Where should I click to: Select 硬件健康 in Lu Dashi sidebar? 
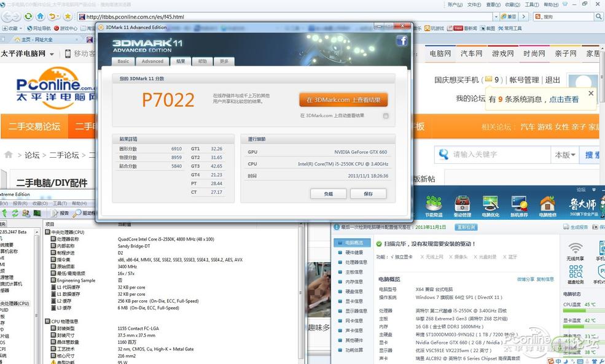(354, 252)
